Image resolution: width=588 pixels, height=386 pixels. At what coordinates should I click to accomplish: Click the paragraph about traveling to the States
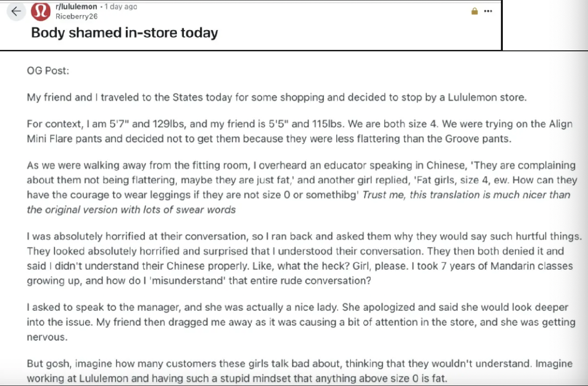[x=277, y=97]
